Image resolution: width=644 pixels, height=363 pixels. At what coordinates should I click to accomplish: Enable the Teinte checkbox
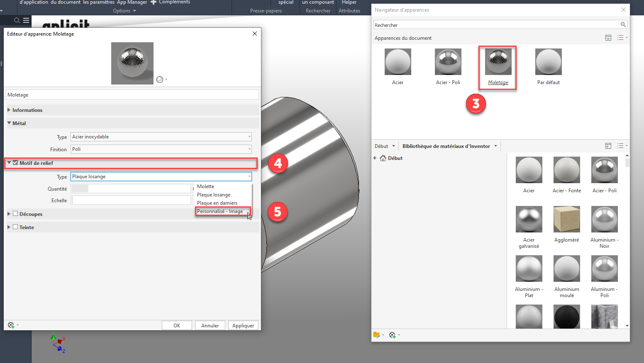(15, 227)
